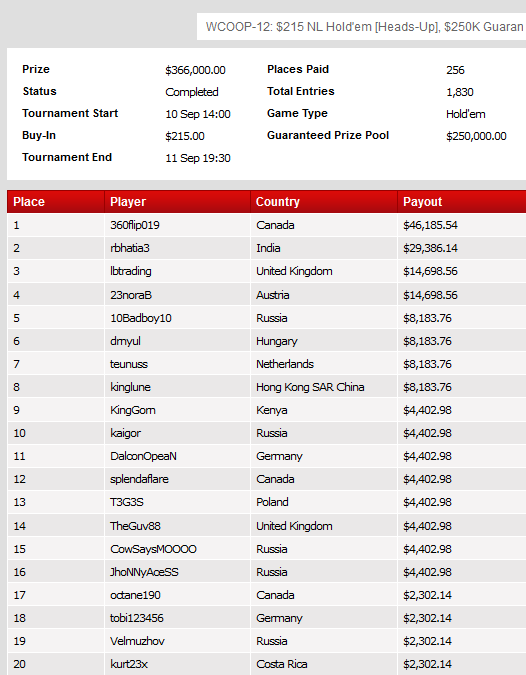Image resolution: width=526 pixels, height=675 pixels.
Task: Select lbtrading from United Kingdom
Action: tap(131, 271)
